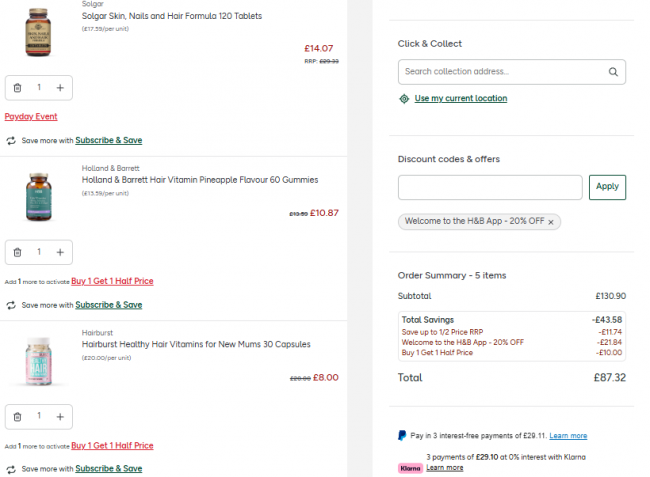Image resolution: width=650 pixels, height=477 pixels.
Task: Click the search magnifier in collection address
Action: click(613, 72)
